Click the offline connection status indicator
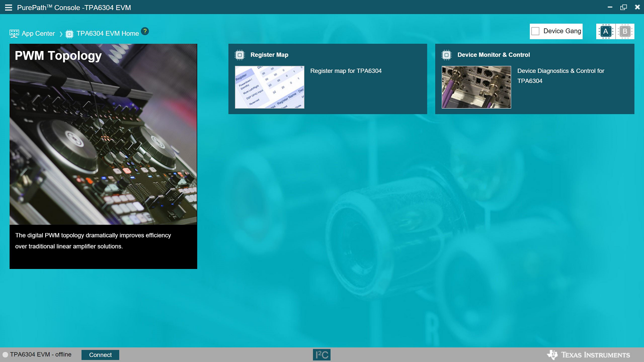The image size is (644, 362). coord(5,355)
